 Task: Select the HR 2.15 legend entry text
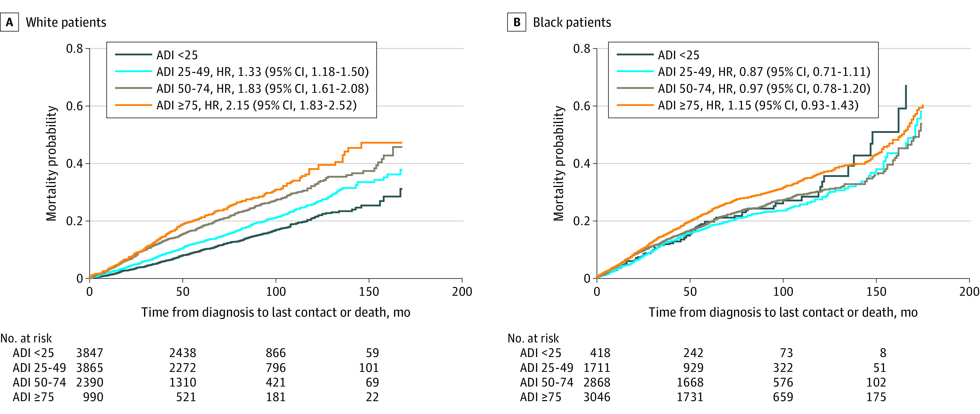[x=256, y=105]
